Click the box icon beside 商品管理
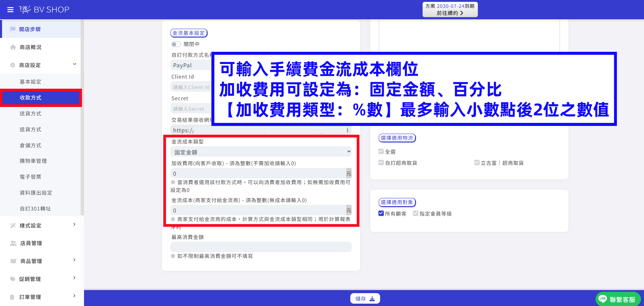The image size is (644, 306). (13, 261)
